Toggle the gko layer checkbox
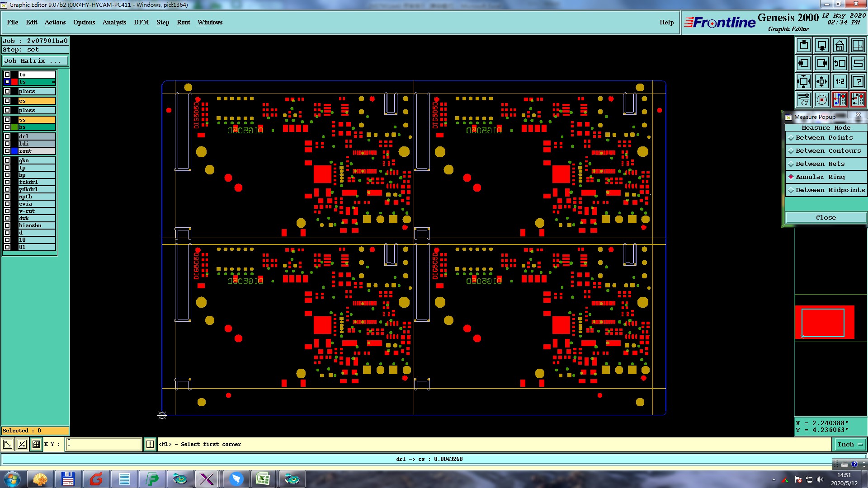Image resolution: width=868 pixels, height=488 pixels. click(7, 160)
